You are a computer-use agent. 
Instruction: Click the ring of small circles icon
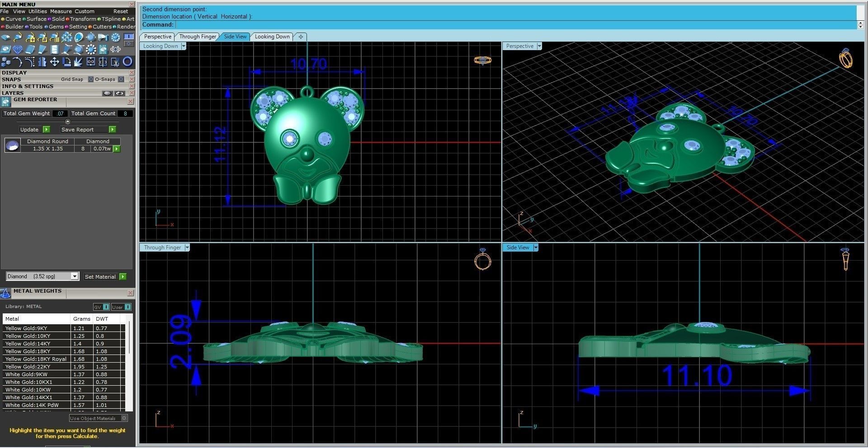pyautogui.click(x=115, y=49)
